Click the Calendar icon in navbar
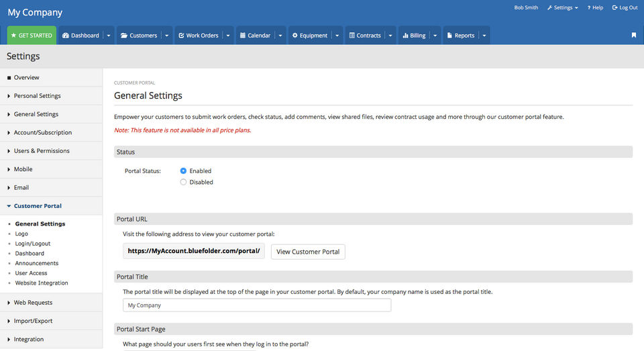This screenshot has width=644, height=351. click(x=242, y=36)
